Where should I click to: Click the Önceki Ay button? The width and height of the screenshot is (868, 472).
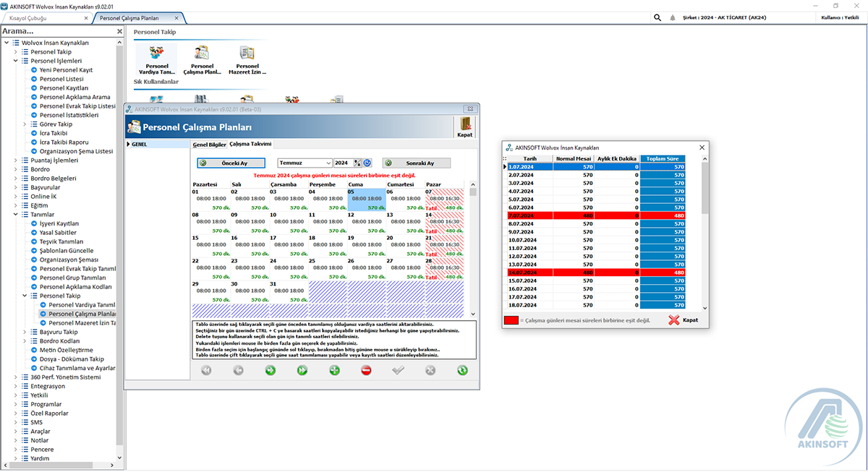pyautogui.click(x=231, y=163)
